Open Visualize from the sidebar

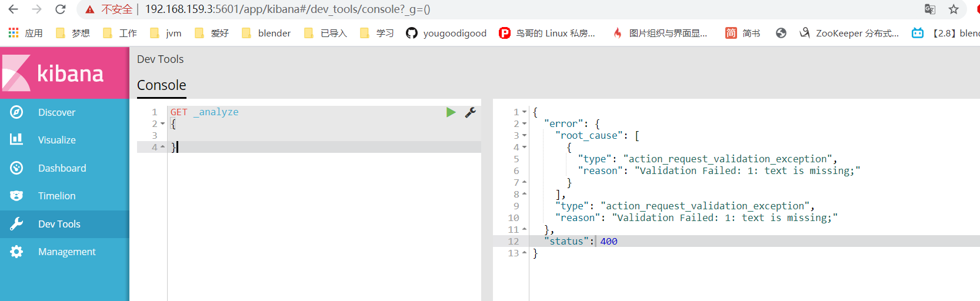(x=65, y=140)
